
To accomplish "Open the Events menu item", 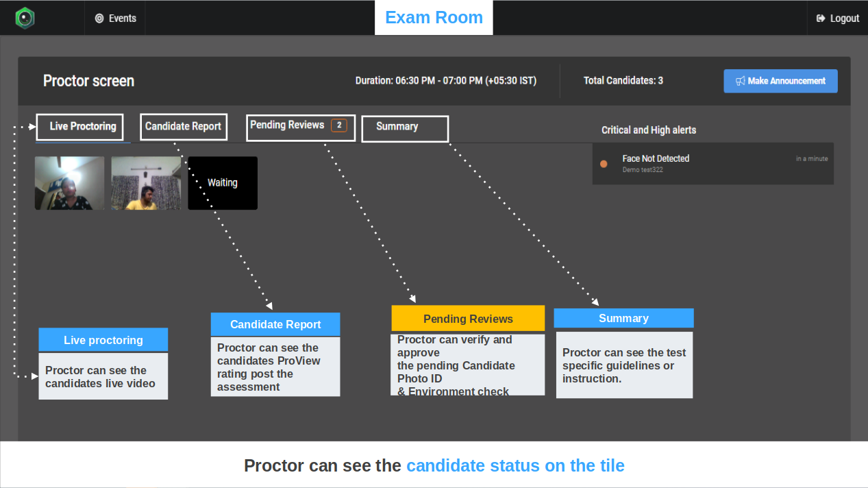I will (115, 19).
